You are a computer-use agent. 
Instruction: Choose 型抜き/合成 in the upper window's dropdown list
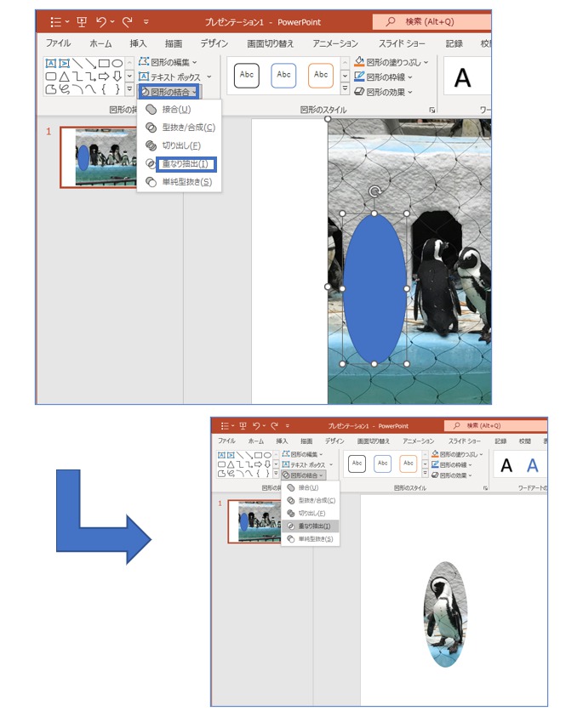point(187,128)
